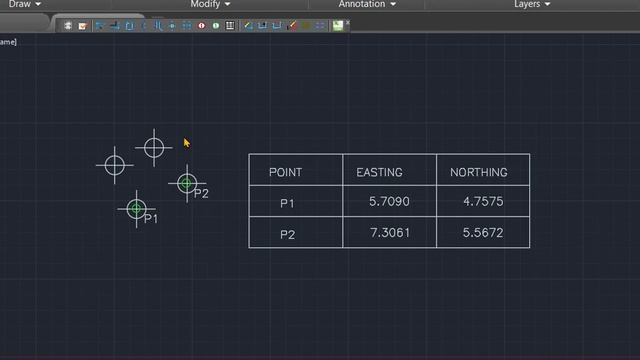The height and width of the screenshot is (360, 640).
Task: Expand the Modify panel dropdown
Action: point(210,4)
